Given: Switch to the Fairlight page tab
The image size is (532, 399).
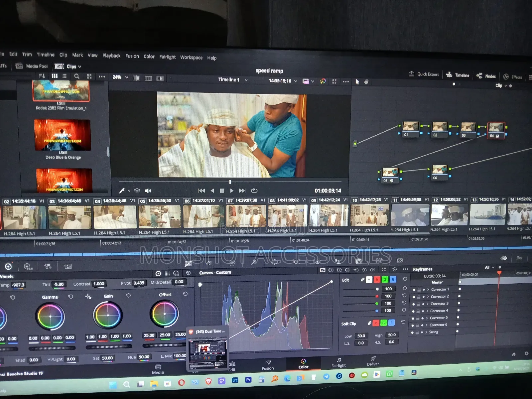Looking at the screenshot, I should click(x=338, y=362).
